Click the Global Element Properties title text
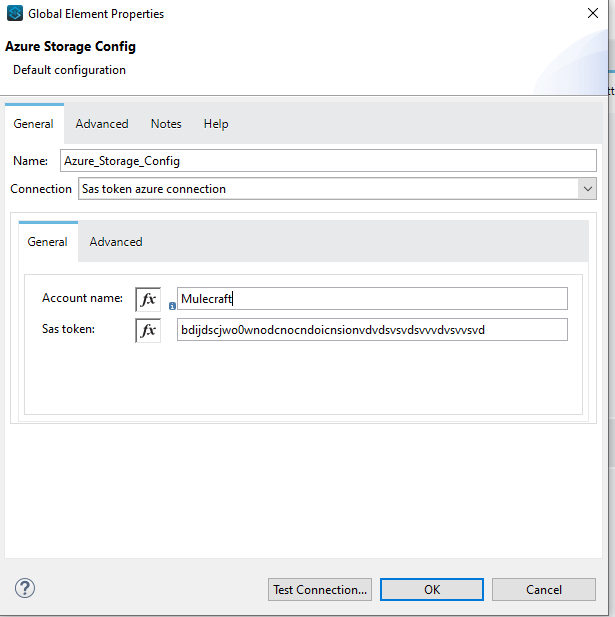The height and width of the screenshot is (617, 615). [96, 14]
